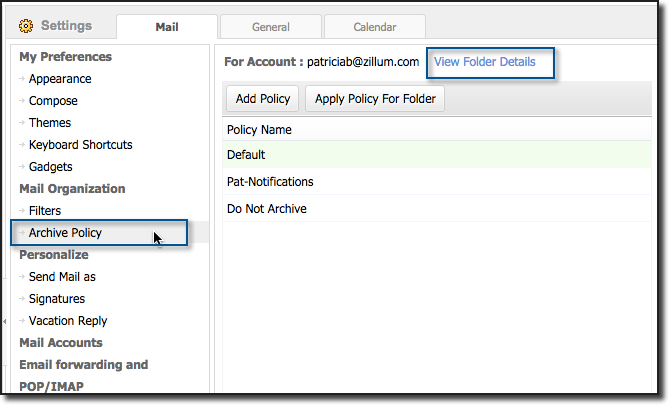Screen dimensions: 669x405
Task: Switch to the General tab
Action: [x=271, y=27]
